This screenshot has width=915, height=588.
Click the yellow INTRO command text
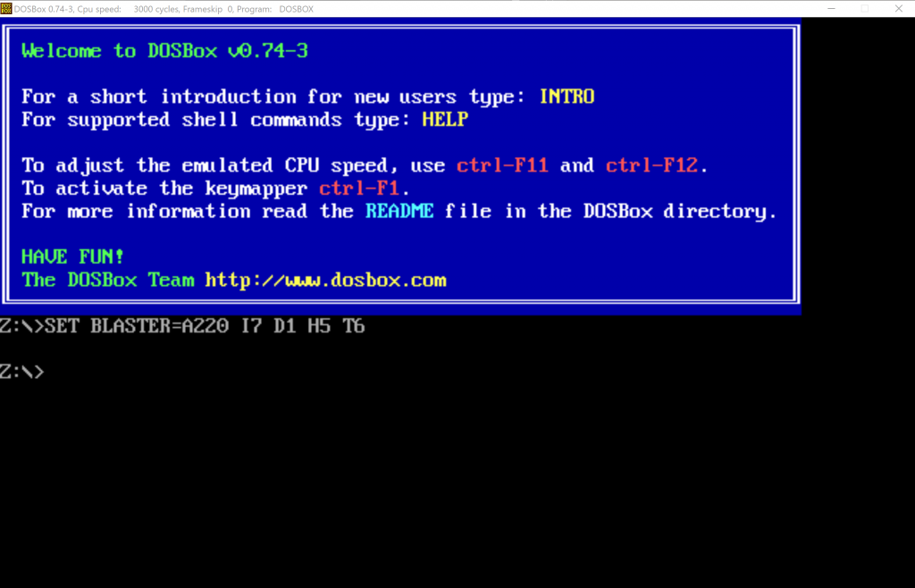click(567, 97)
